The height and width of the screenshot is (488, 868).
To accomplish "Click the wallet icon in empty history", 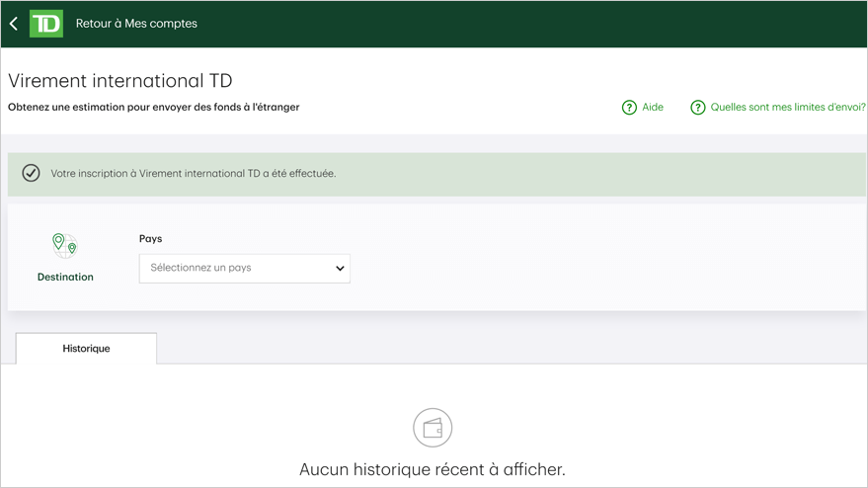I will (x=433, y=428).
